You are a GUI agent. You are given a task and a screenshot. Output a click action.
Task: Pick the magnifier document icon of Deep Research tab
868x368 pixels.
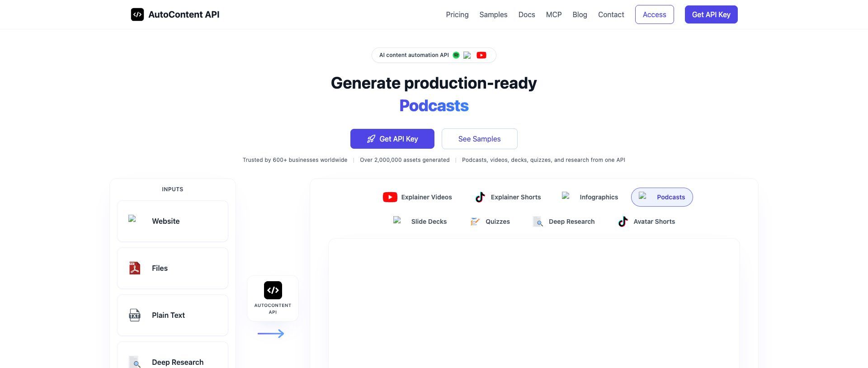(538, 222)
